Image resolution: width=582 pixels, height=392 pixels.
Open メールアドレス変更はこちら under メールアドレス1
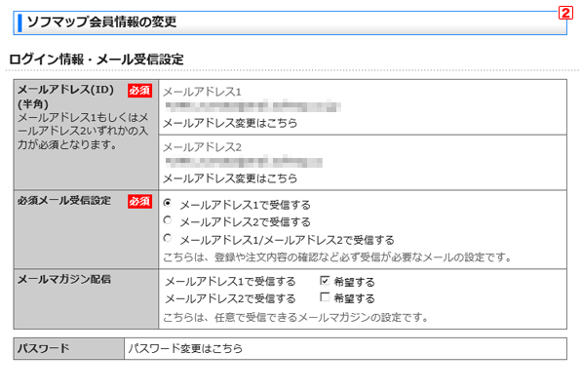point(230,123)
